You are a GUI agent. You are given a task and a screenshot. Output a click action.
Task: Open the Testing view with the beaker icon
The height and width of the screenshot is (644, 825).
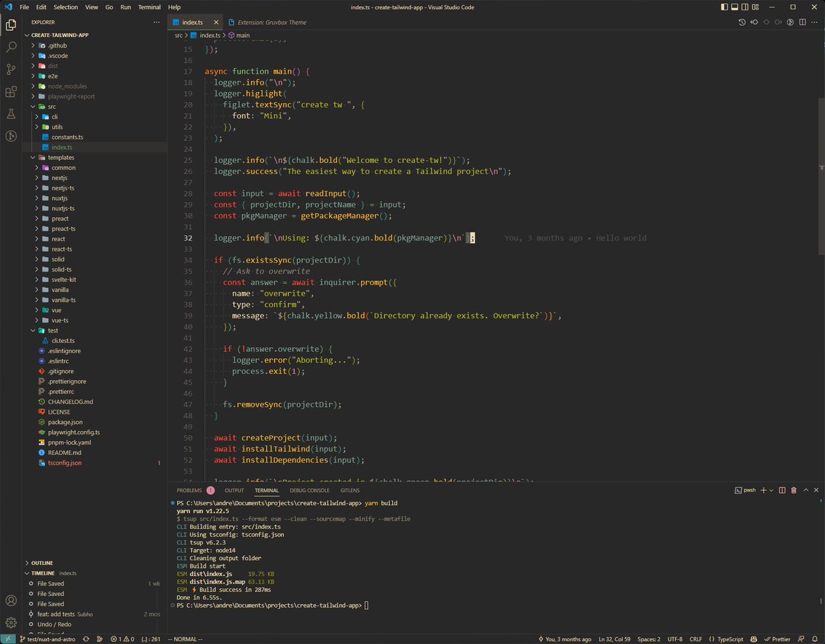(10, 114)
